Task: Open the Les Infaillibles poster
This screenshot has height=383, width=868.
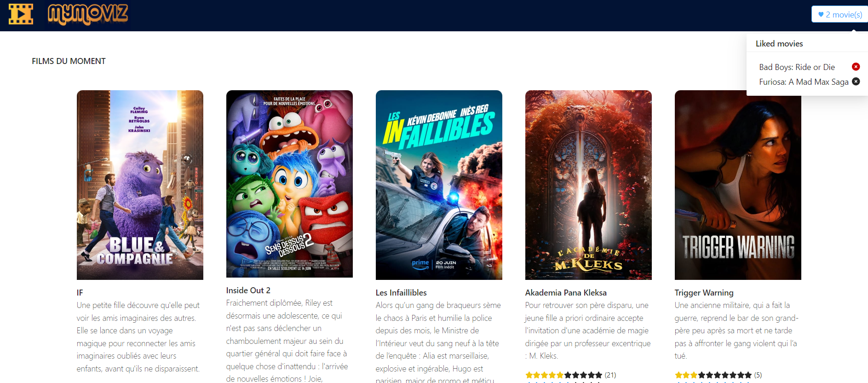Action: [x=439, y=185]
